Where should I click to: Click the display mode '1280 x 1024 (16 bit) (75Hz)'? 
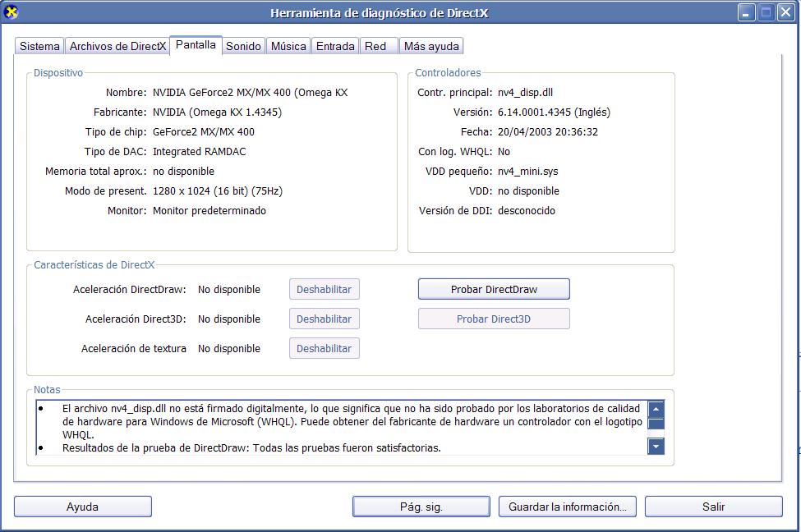coord(218,191)
